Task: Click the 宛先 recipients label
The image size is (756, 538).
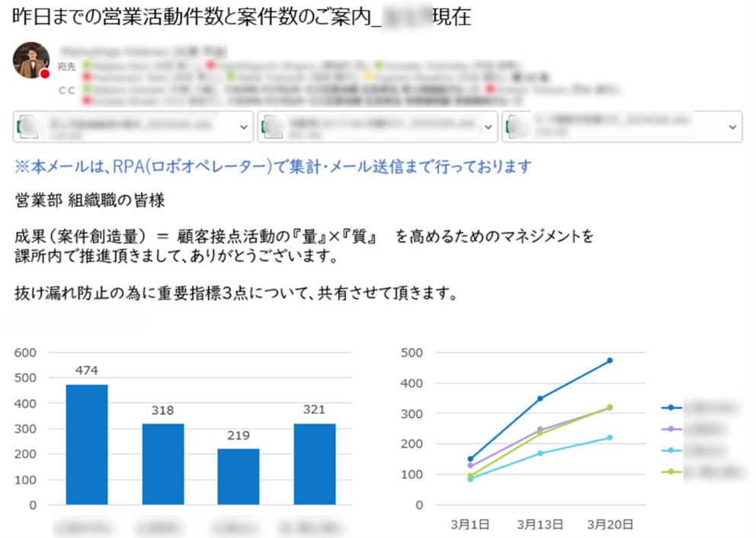Action: pos(66,66)
